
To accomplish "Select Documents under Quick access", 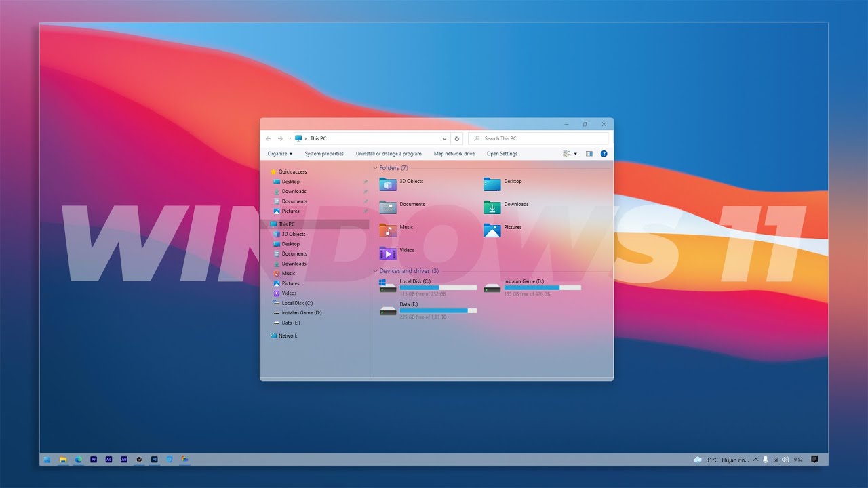I will (290, 201).
